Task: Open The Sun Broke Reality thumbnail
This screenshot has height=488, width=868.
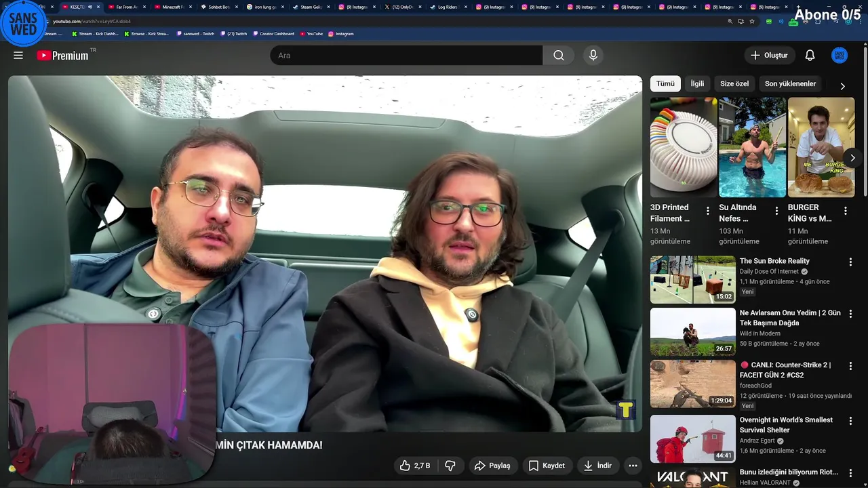Action: tap(692, 279)
